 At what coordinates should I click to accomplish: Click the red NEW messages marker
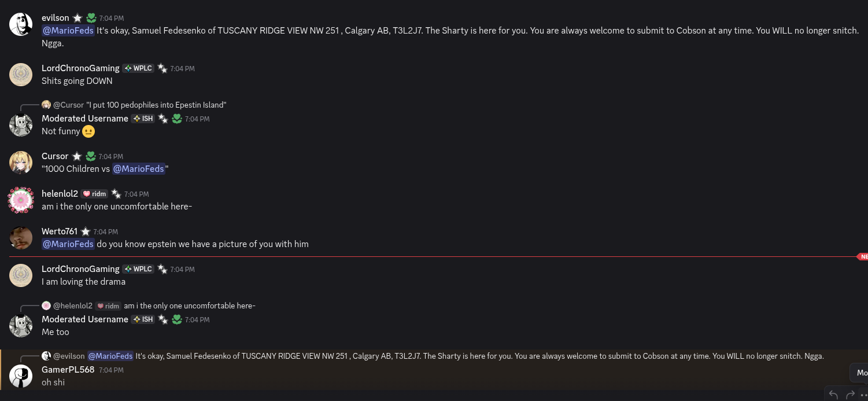(863, 256)
